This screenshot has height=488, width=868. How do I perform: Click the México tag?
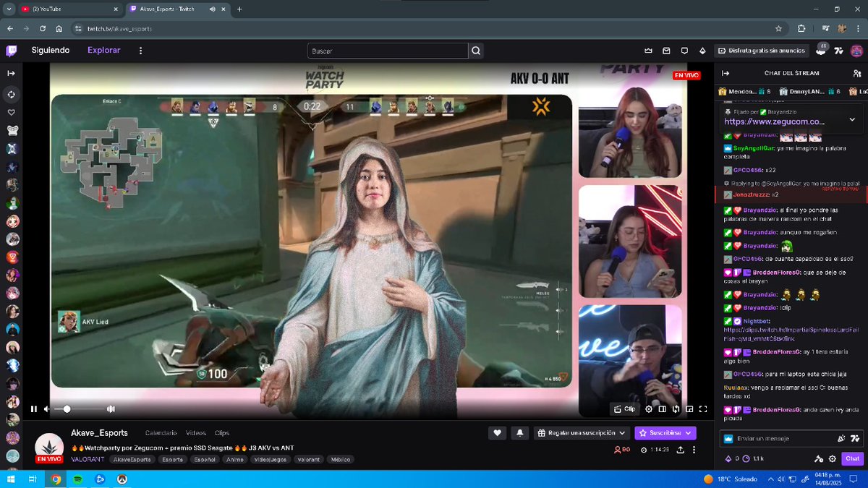(x=340, y=459)
